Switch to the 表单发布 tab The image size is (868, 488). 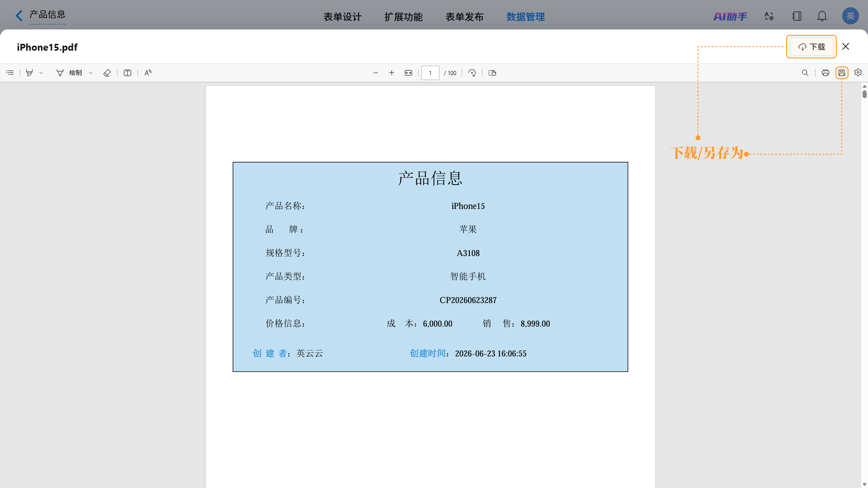(x=464, y=17)
